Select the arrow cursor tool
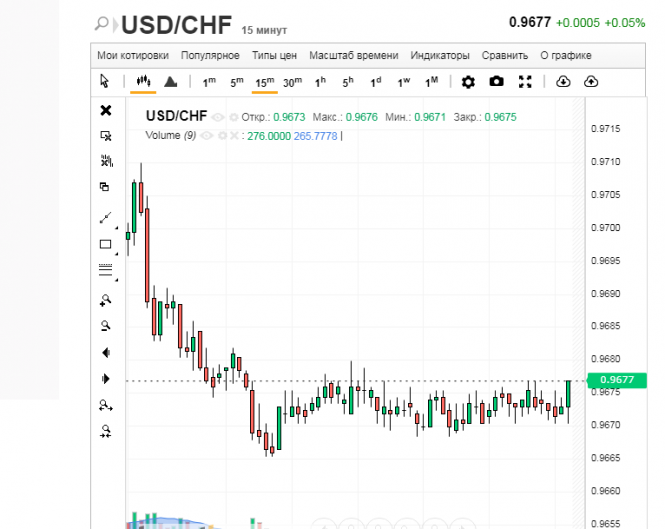Image resolution: width=665 pixels, height=529 pixels. point(105,82)
